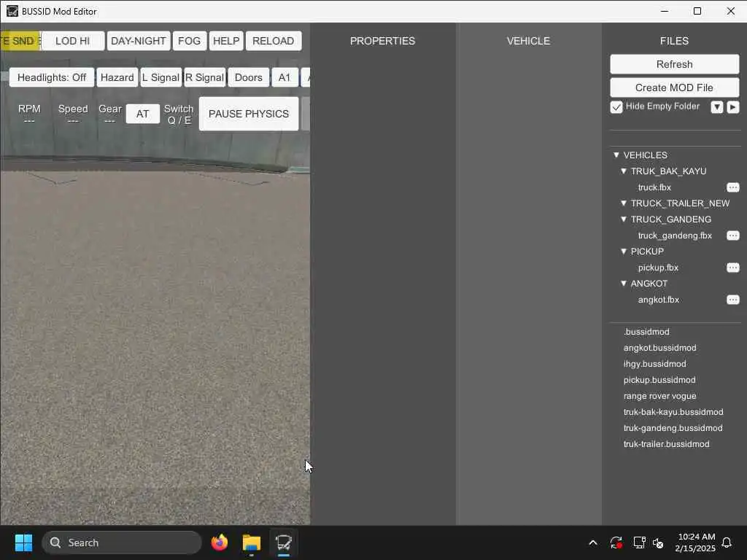Collapse the TRUCK_TRAILER_NEW folder
747x560 pixels.
tap(624, 203)
